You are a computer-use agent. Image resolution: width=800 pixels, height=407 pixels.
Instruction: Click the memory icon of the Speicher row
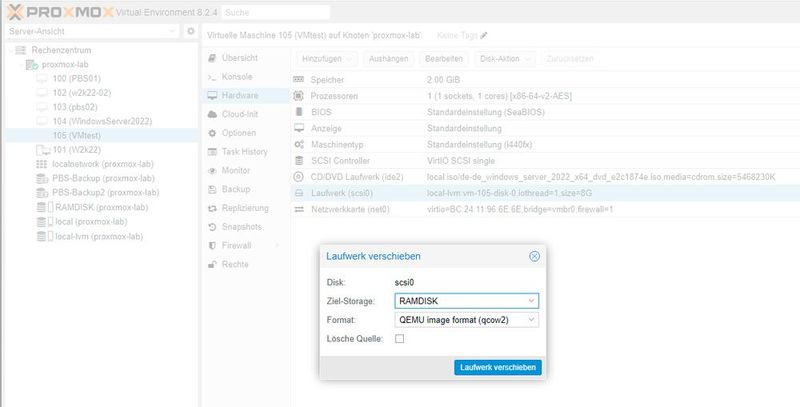(x=298, y=80)
